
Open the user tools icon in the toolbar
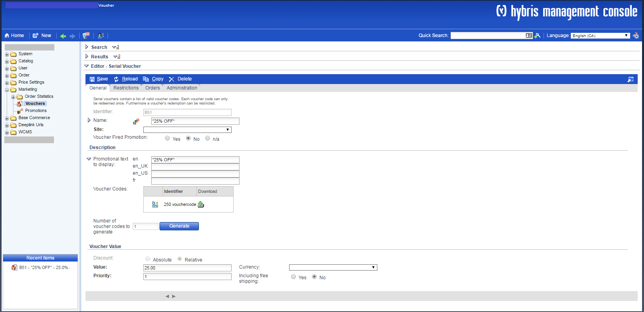click(101, 35)
